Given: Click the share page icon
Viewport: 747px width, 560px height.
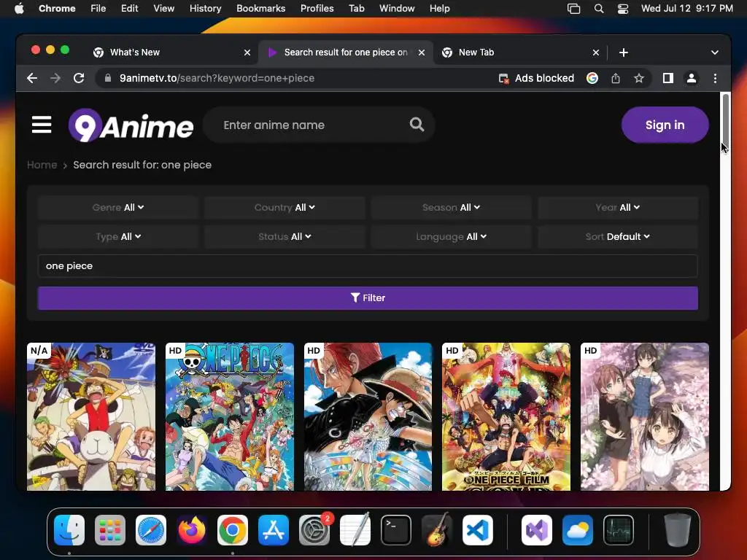Looking at the screenshot, I should (616, 78).
